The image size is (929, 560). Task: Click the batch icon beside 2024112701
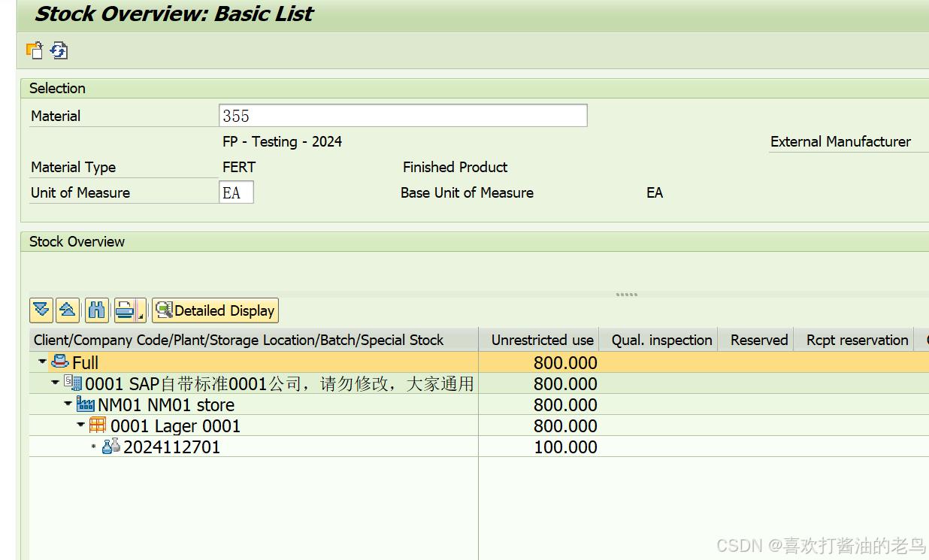point(110,446)
